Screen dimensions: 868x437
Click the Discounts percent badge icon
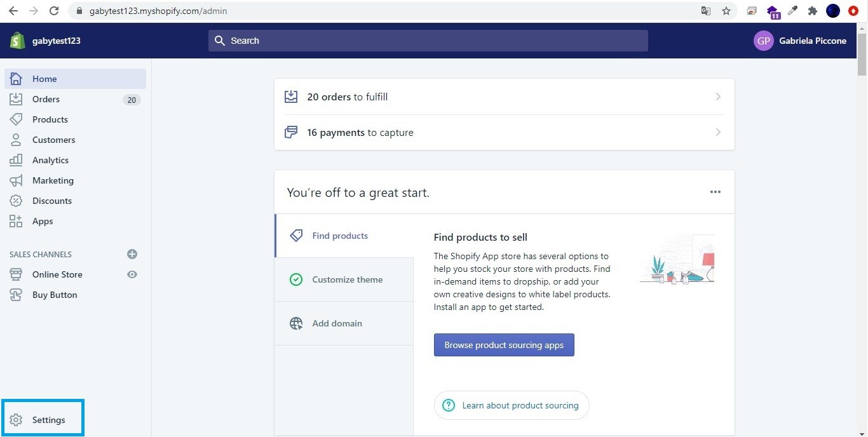coord(16,201)
